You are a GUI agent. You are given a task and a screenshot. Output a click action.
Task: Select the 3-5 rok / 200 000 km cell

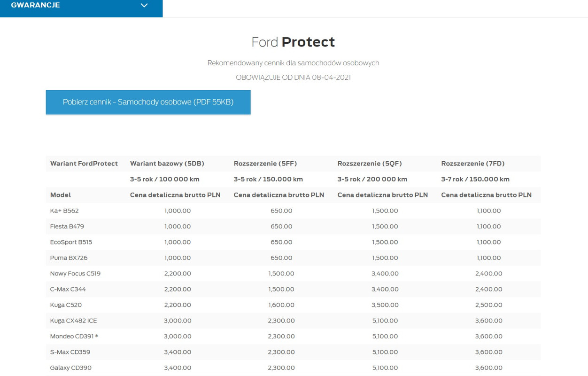(x=372, y=179)
